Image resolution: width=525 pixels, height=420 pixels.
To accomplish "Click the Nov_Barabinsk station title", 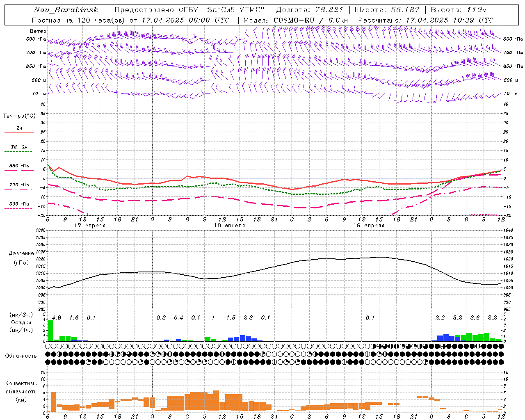I will (x=66, y=10).
